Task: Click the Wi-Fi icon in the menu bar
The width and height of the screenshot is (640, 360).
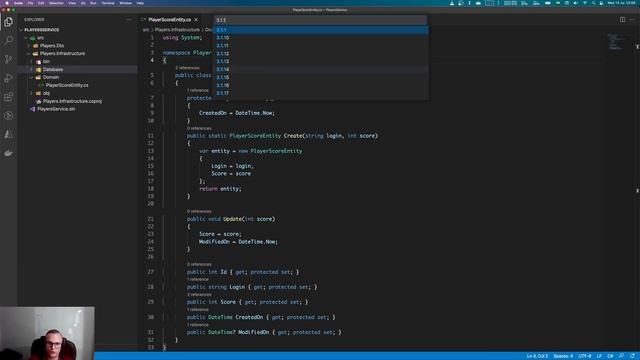Action: 584,3
